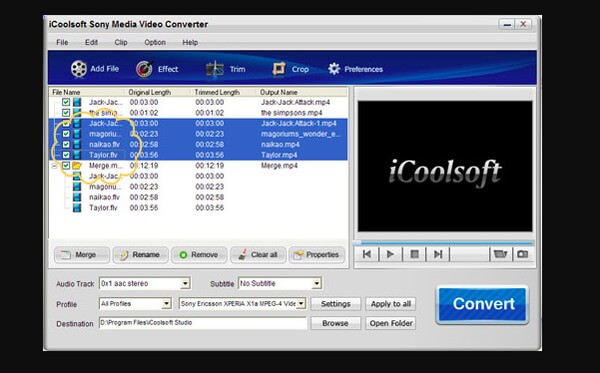Click the film icon beside selected naikao.flv
The width and height of the screenshot is (600, 373).
(x=77, y=144)
